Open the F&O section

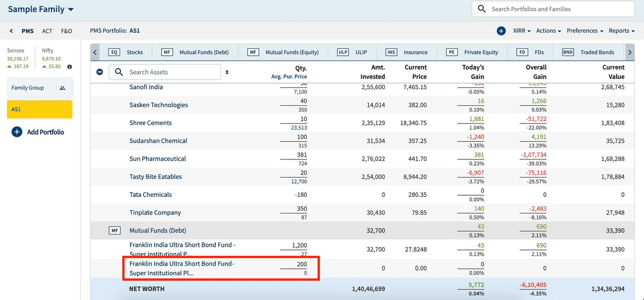67,31
